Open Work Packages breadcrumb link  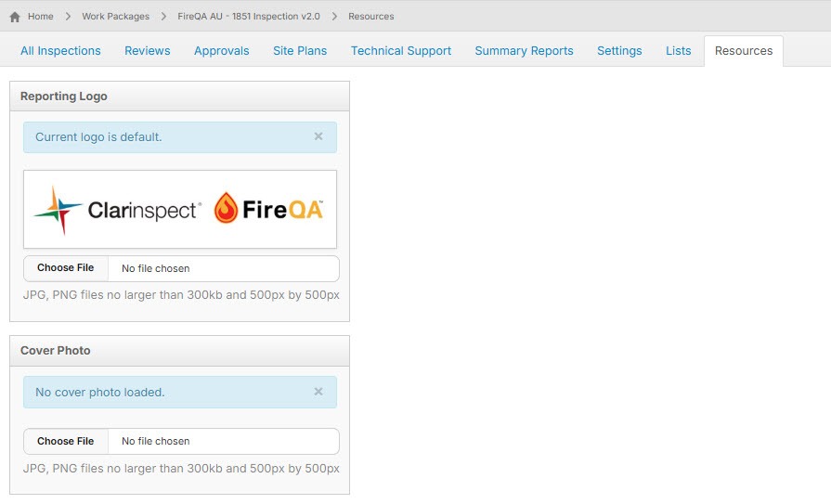click(115, 17)
